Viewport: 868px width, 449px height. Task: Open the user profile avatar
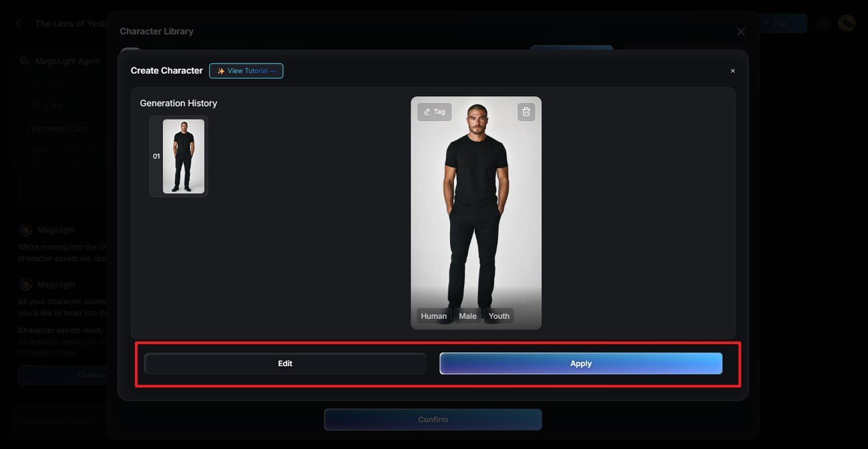(x=847, y=23)
